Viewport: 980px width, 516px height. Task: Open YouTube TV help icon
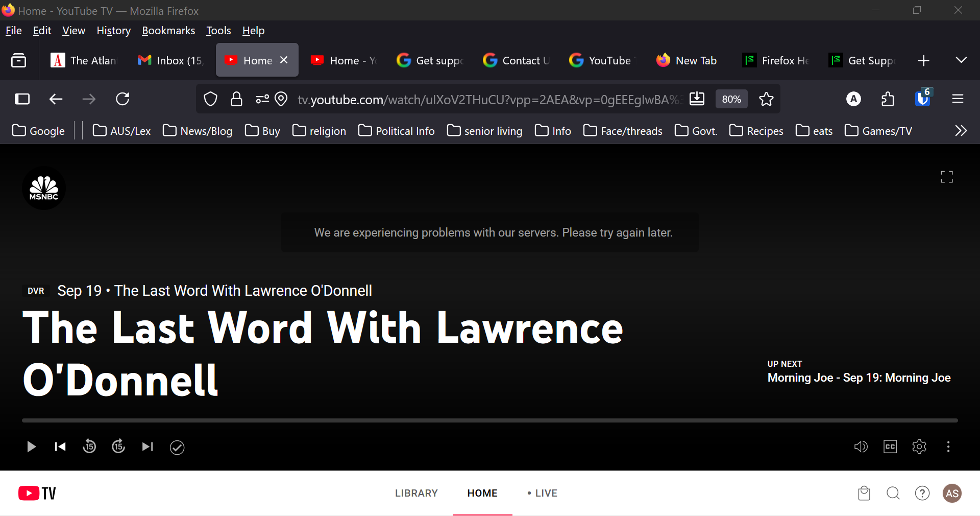[922, 493]
